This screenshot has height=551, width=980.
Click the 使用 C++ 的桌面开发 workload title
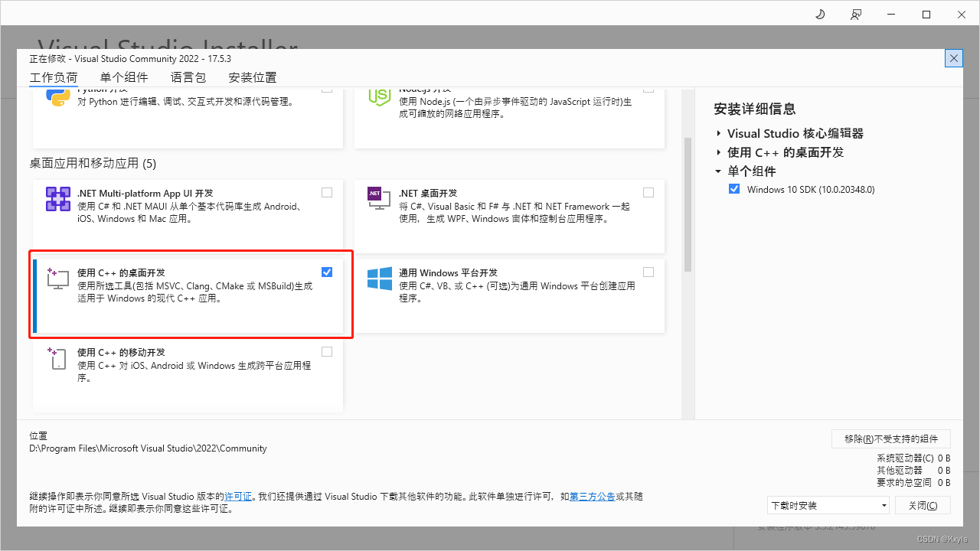(x=121, y=273)
